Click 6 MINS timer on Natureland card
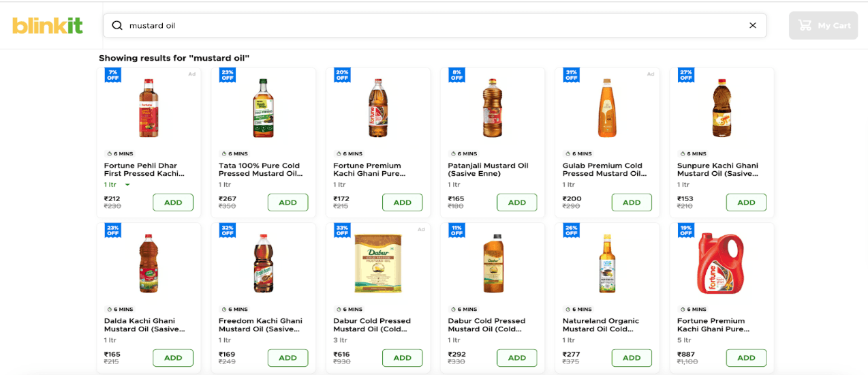 (x=578, y=310)
